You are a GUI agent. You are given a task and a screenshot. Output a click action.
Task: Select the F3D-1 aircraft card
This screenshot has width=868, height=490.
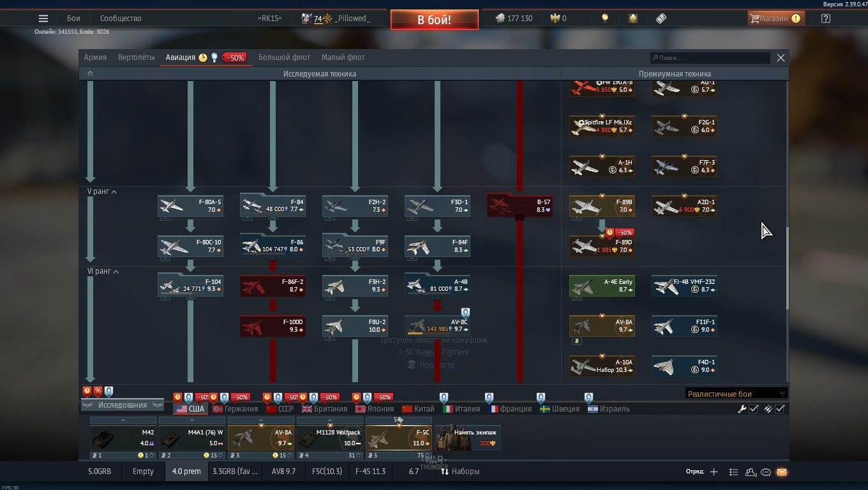coord(437,206)
